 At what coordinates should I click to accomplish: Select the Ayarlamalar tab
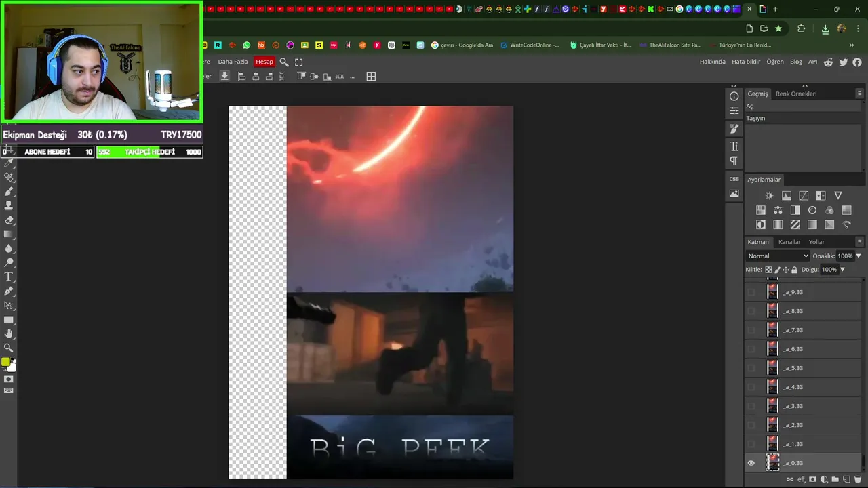764,180
